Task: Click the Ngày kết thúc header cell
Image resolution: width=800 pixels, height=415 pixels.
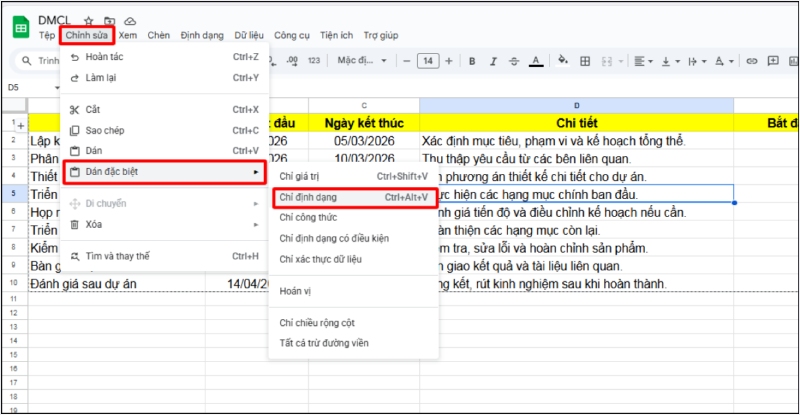Action: pos(364,123)
